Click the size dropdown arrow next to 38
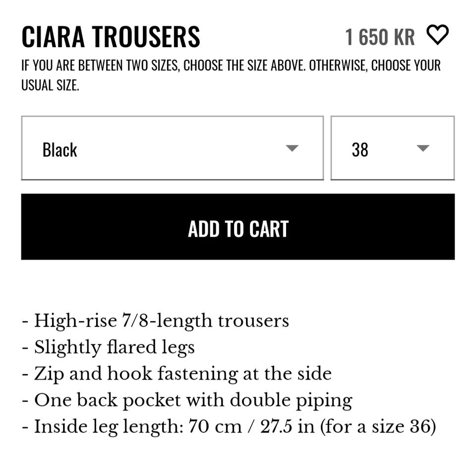 pos(422,148)
